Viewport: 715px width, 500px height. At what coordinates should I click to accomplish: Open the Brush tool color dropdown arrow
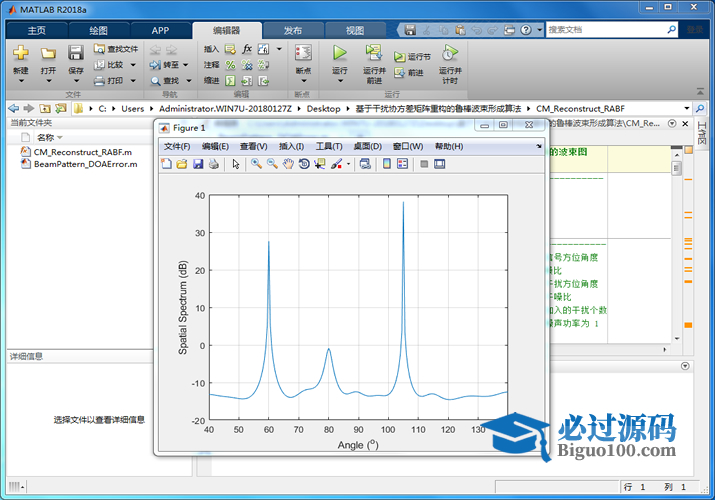pos(348,164)
